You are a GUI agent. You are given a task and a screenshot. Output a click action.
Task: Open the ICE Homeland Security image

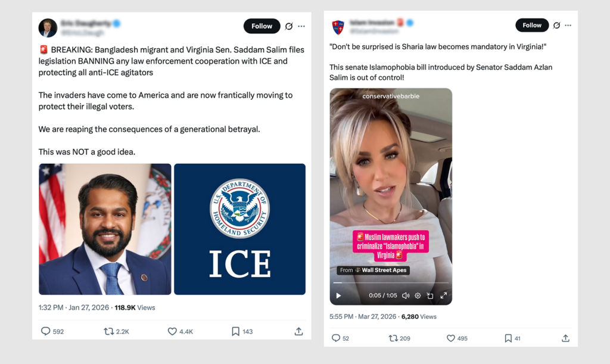click(x=239, y=229)
